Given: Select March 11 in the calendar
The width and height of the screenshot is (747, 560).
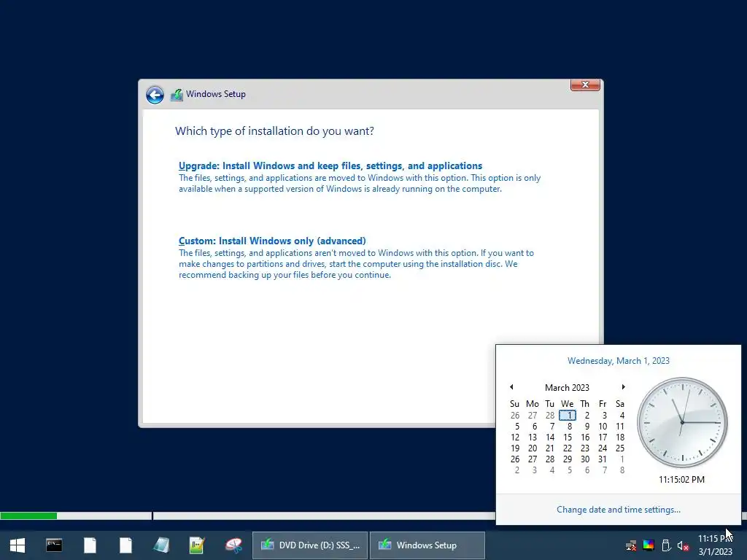Looking at the screenshot, I should point(620,426).
